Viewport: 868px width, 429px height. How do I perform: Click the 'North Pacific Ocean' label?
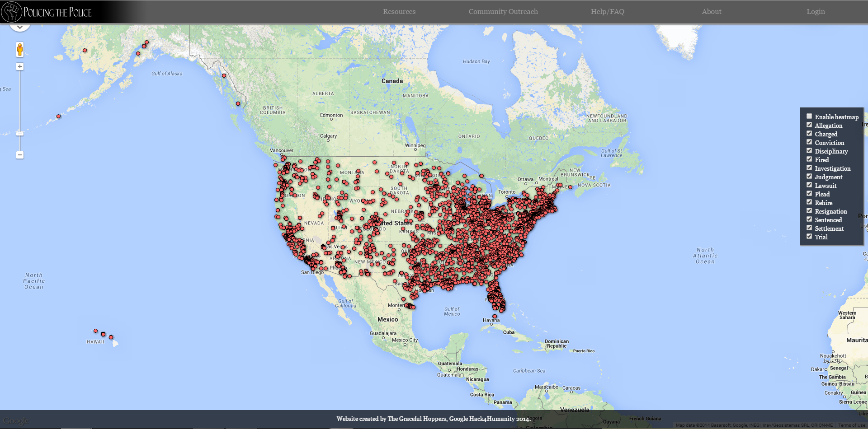(x=34, y=281)
